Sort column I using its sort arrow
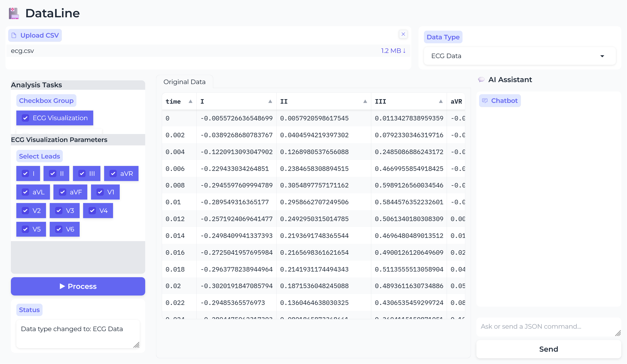The width and height of the screenshot is (627, 364). [x=270, y=101]
